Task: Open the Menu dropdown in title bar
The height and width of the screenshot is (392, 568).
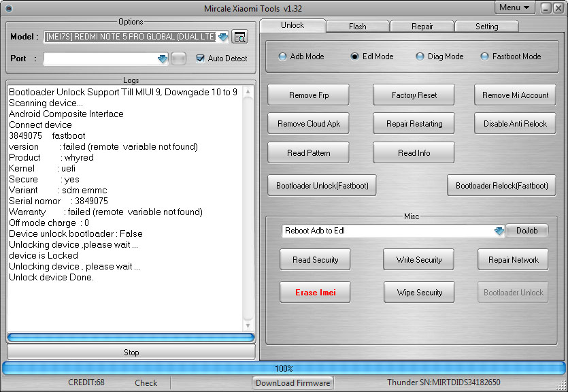Action: (514, 7)
